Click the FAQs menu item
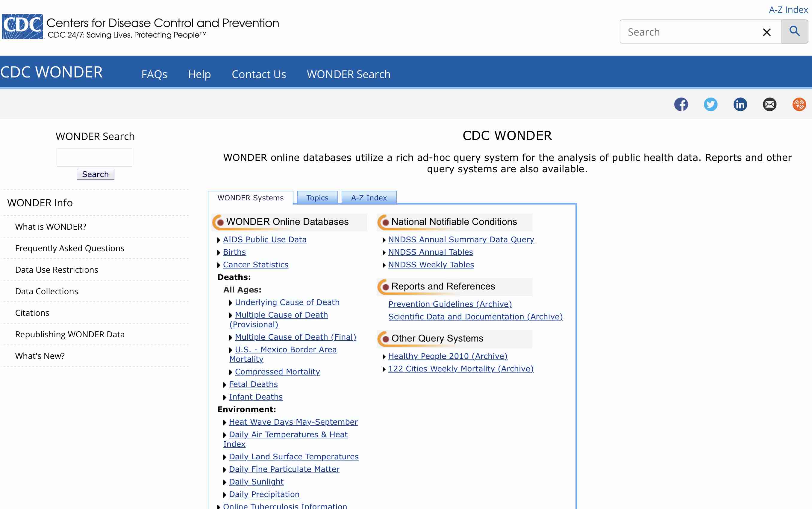 (154, 73)
